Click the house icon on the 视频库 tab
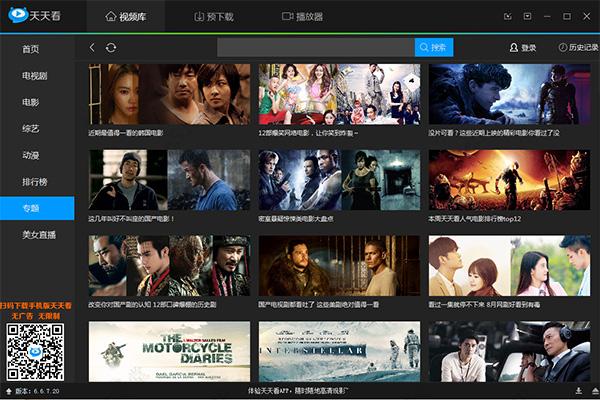The image size is (600, 400). pyautogui.click(x=111, y=16)
